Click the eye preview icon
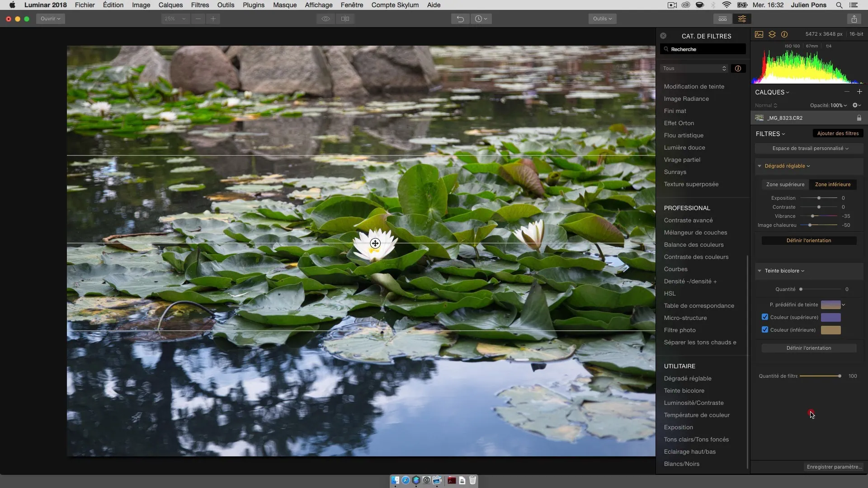Screen dimensions: 868x488 tap(325, 19)
